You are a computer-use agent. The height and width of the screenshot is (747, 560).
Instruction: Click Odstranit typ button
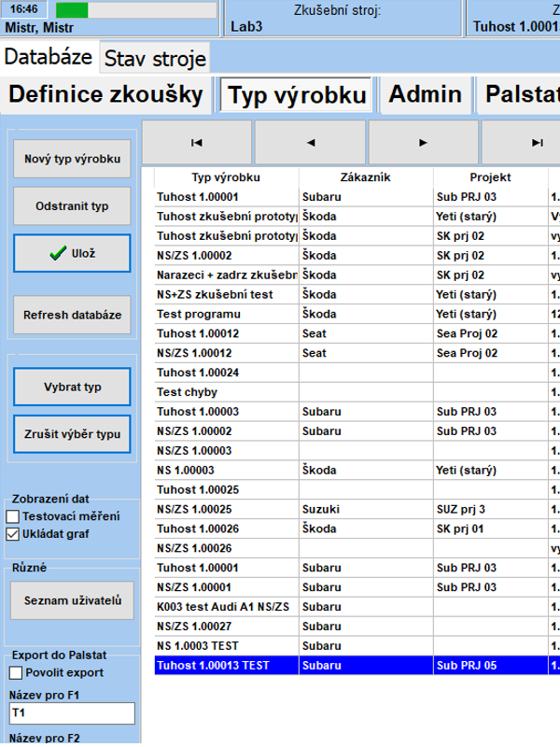point(72,205)
